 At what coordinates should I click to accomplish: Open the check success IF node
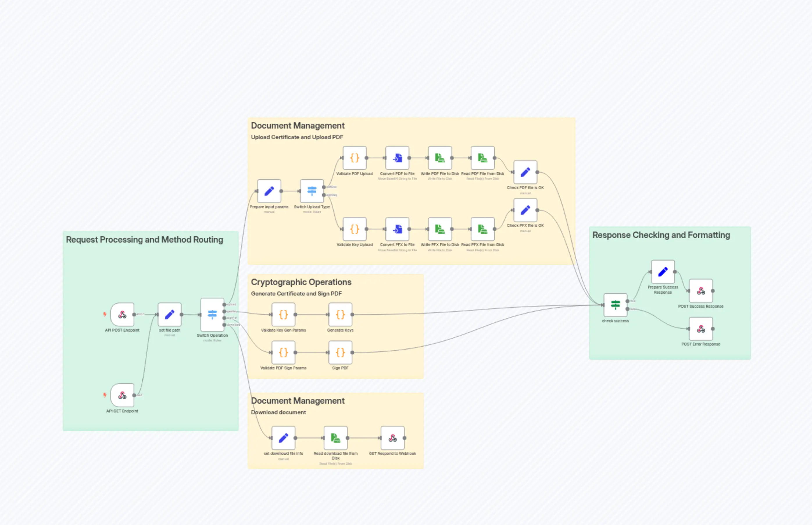pos(615,305)
